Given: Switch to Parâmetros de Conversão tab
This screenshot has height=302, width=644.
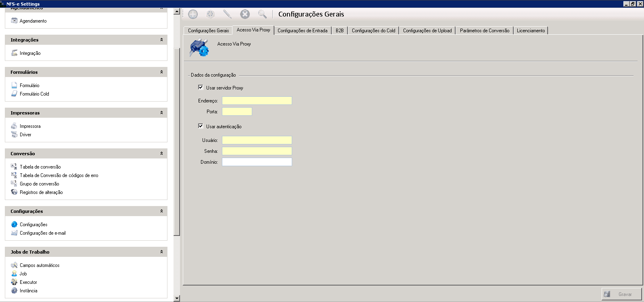Looking at the screenshot, I should tap(484, 31).
